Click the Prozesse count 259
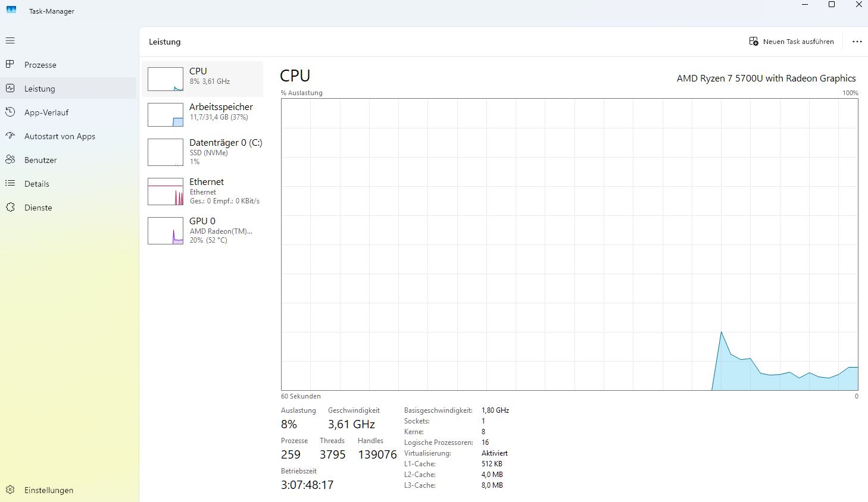The height and width of the screenshot is (502, 868). 291,455
